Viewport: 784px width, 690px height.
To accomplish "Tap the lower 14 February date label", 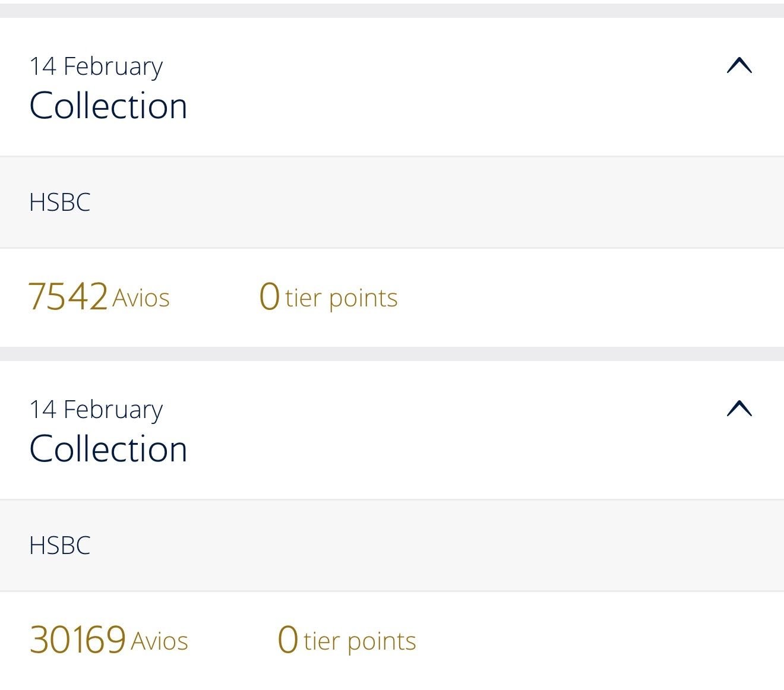I will coord(96,409).
